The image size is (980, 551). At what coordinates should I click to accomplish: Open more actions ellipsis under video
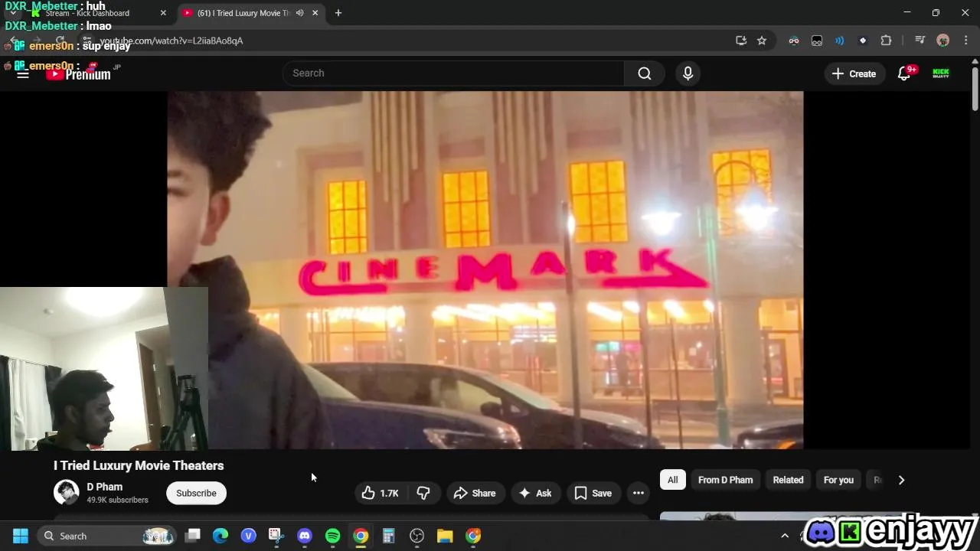click(x=639, y=493)
